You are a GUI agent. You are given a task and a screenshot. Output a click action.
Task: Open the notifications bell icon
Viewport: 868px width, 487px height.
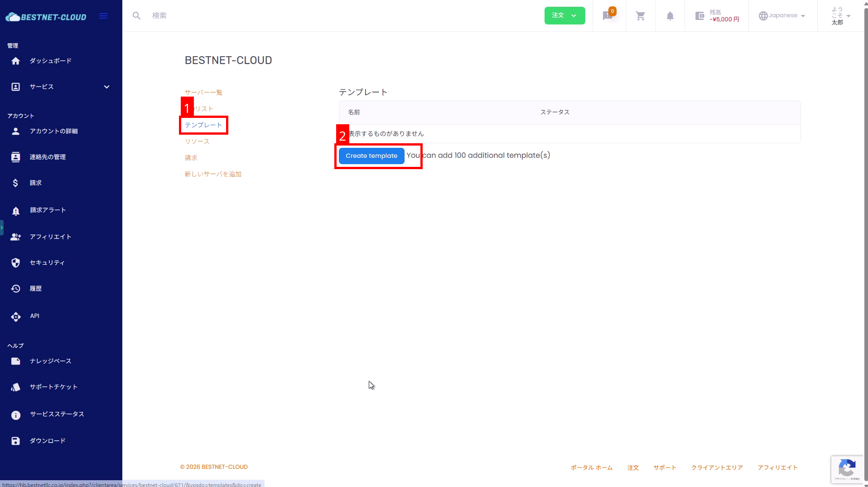tap(670, 16)
